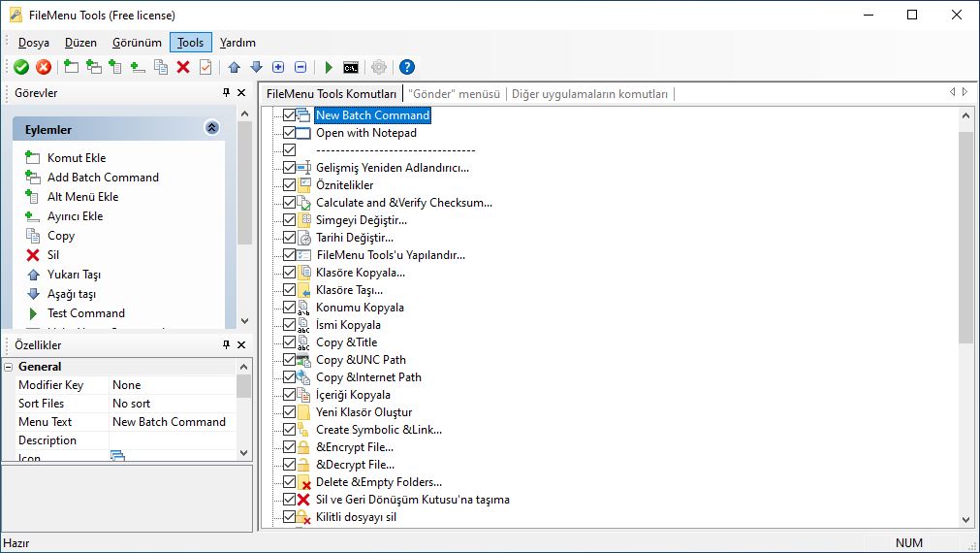This screenshot has height=553, width=980.
Task: Pin the Özellikler panel
Action: [226, 344]
